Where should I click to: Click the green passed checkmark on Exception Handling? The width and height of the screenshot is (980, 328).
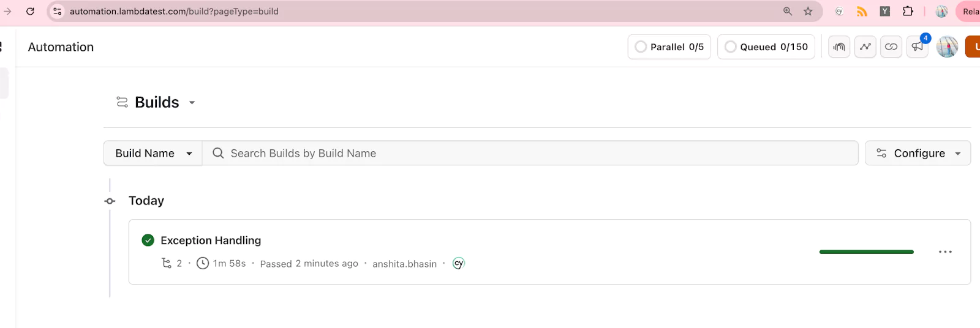(148, 240)
